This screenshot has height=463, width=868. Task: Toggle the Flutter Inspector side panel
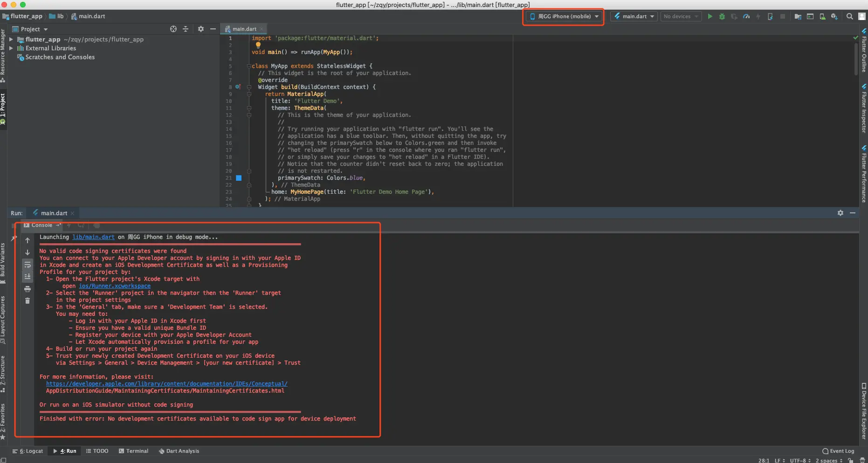point(864,108)
